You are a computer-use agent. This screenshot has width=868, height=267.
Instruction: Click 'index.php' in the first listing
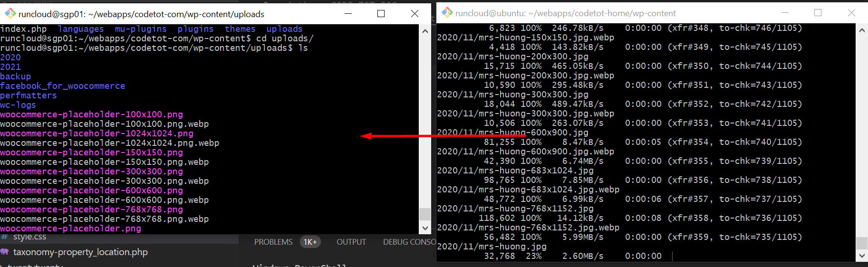[x=23, y=29]
